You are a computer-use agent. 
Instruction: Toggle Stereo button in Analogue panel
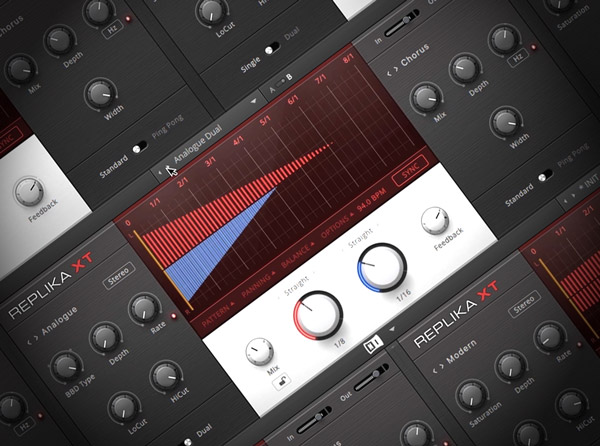pos(119,275)
